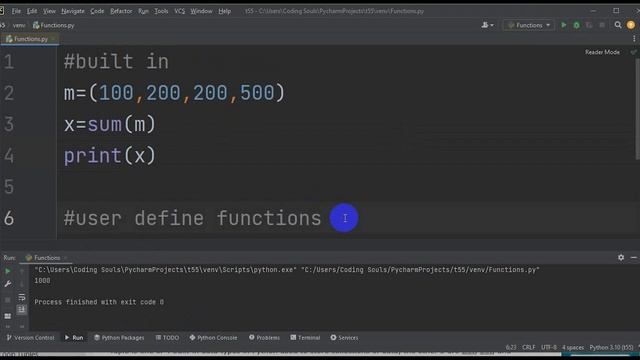Screen dimensions: 640x360
Task: Click the UTF-8 encoding in status bar
Action: click(x=549, y=347)
